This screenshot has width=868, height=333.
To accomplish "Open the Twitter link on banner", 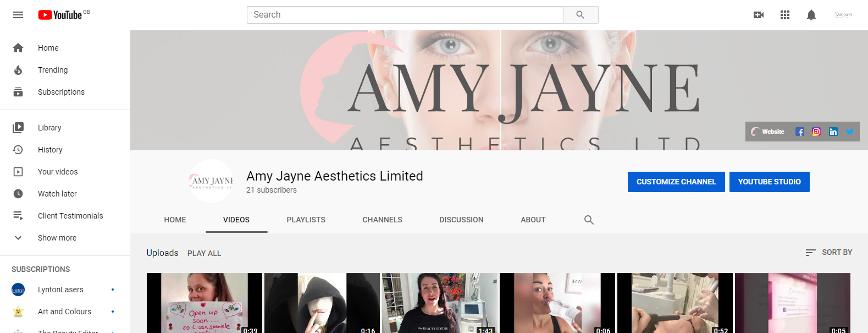I will [850, 132].
